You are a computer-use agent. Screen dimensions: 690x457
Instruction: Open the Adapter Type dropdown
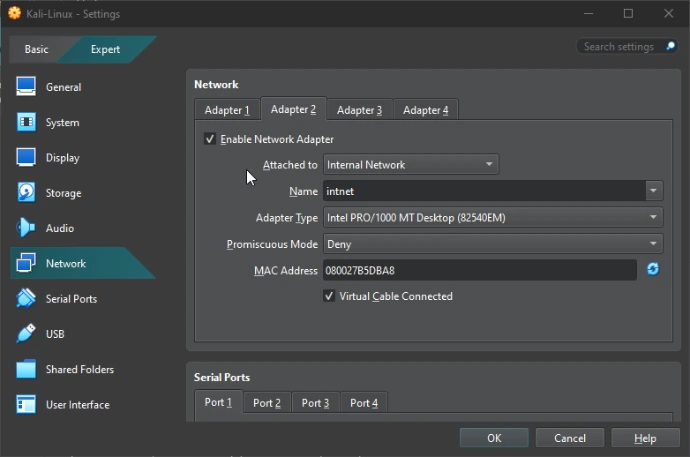click(x=493, y=217)
